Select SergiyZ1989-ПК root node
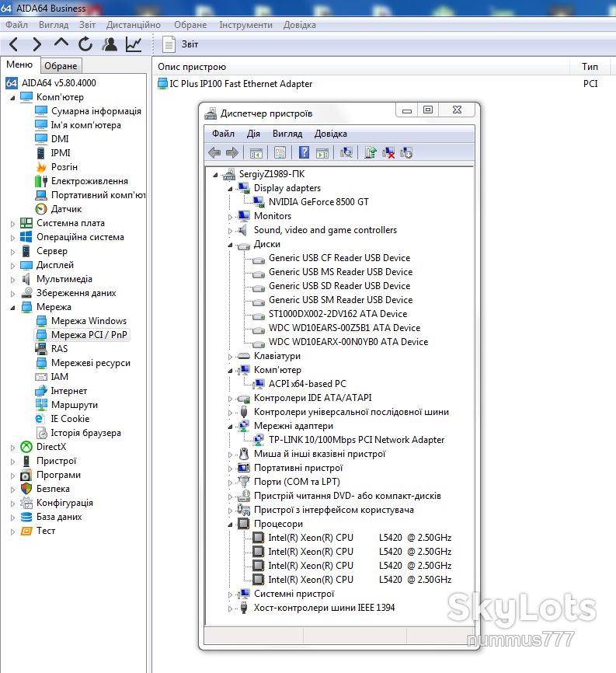Image resolution: width=616 pixels, height=673 pixels. pos(272,174)
